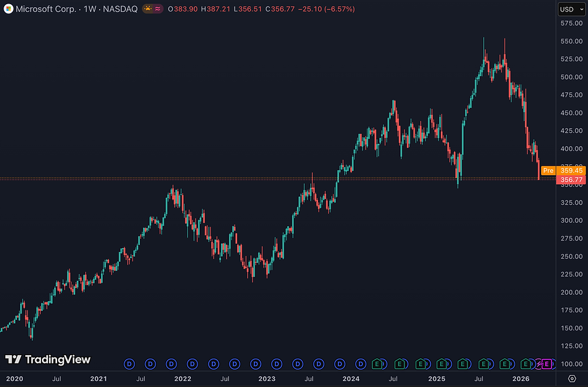Click the 2025 label on the time axis

[x=437, y=379]
